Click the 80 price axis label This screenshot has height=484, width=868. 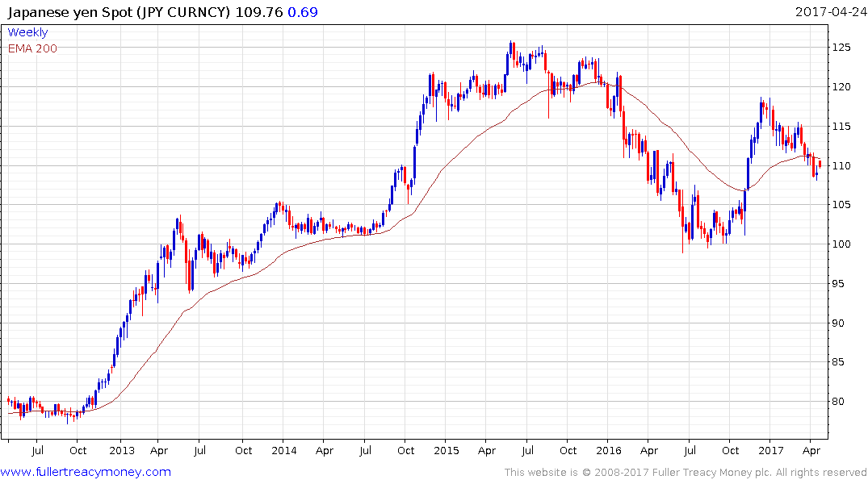pyautogui.click(x=839, y=402)
